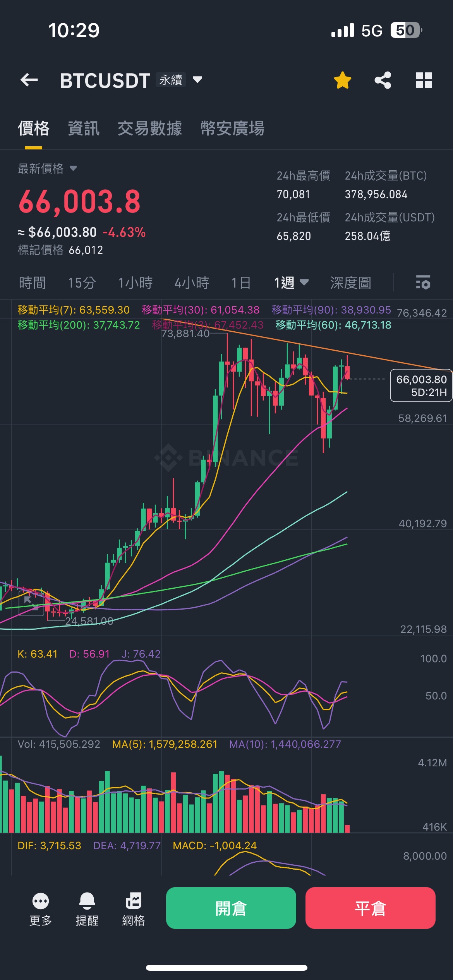
Task: Tap the 移動平均(90): 38,930.95 indicator label
Action: click(331, 310)
